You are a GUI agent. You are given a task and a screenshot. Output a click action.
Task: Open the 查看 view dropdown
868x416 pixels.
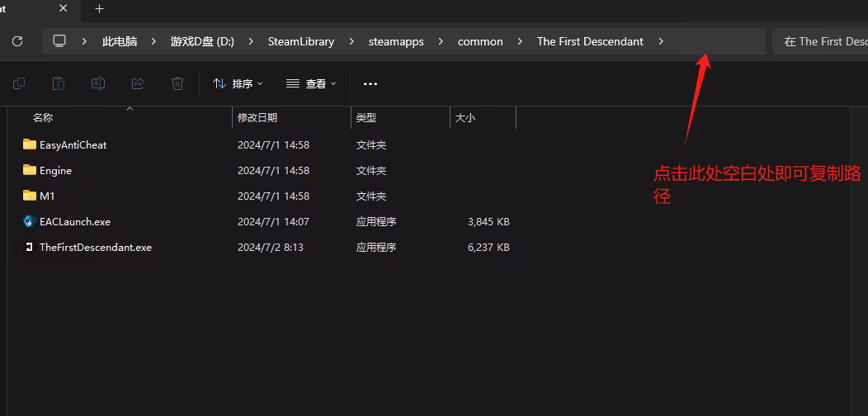tap(311, 83)
